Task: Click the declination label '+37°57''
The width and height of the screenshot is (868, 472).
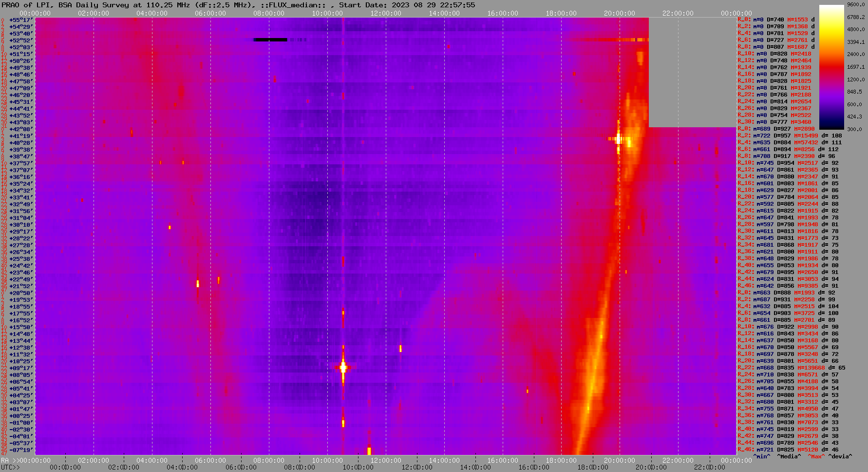Action: 21,163
